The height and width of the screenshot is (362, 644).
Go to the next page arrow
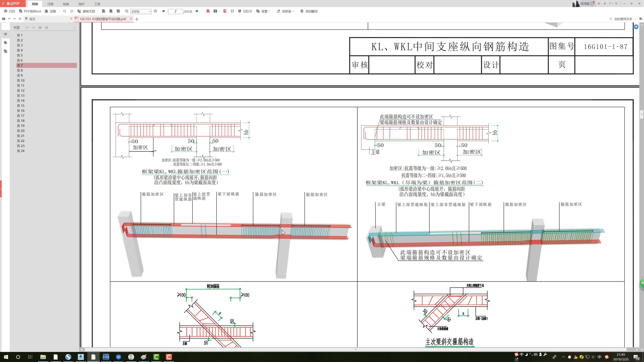(x=197, y=11)
